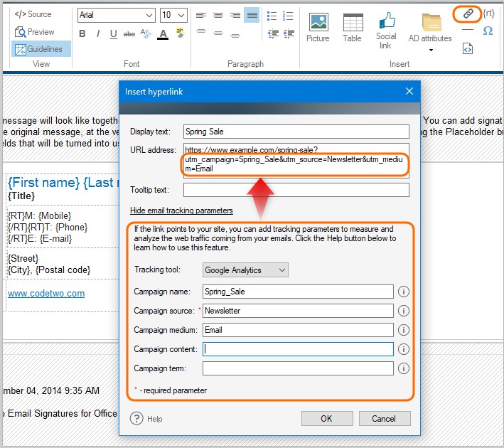Viewport: 504px width, 448px height.
Task: Click the Tooltip text field
Action: tap(296, 190)
